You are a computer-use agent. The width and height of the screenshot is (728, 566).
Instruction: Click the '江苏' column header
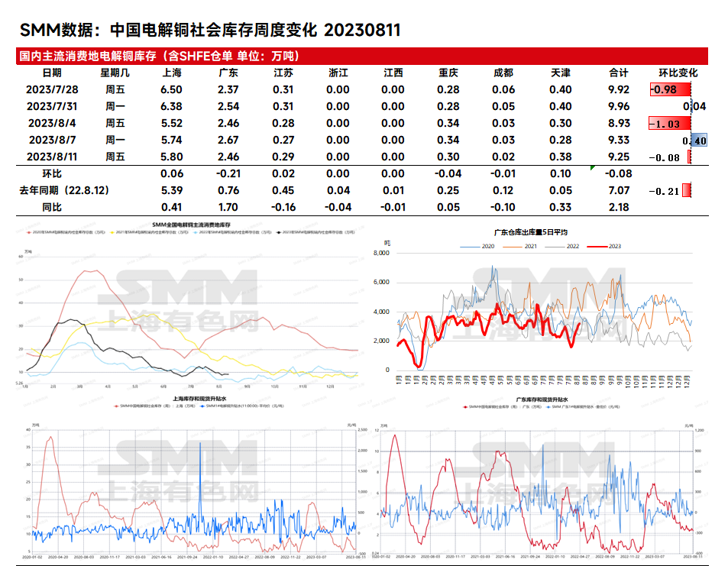283,73
